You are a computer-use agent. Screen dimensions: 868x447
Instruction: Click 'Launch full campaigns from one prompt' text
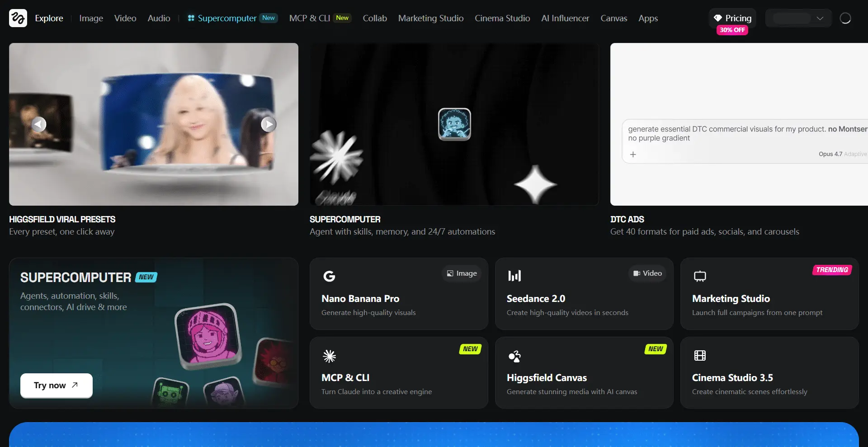pos(757,313)
